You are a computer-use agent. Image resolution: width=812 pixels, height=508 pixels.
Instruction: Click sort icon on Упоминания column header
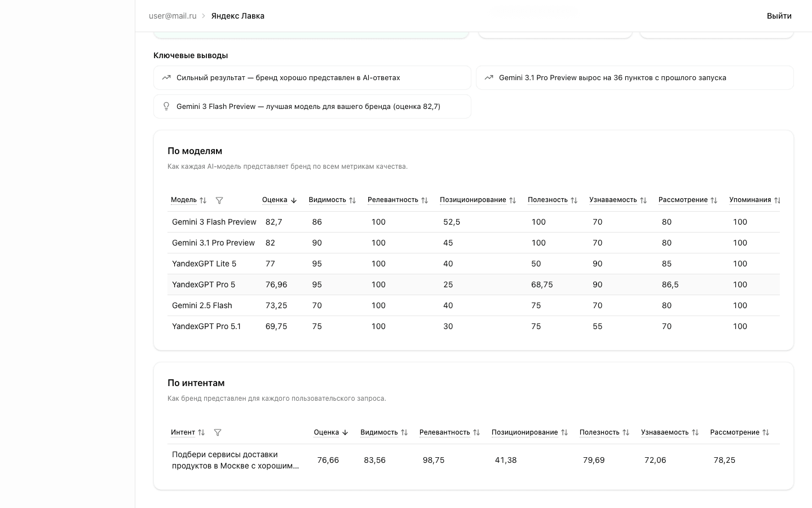coord(777,200)
